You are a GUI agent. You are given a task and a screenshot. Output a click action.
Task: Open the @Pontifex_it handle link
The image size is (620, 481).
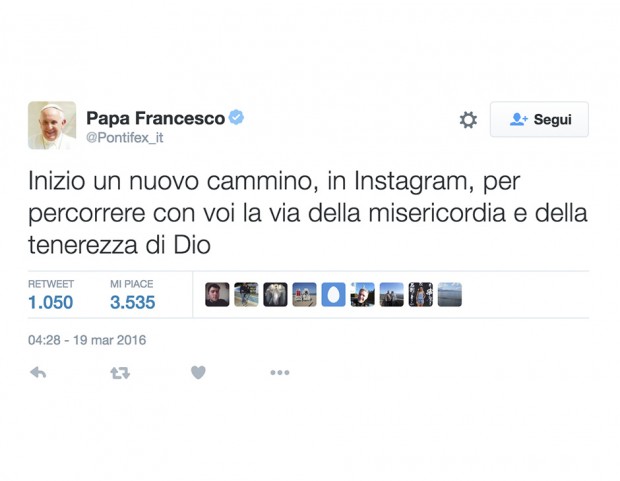[125, 138]
